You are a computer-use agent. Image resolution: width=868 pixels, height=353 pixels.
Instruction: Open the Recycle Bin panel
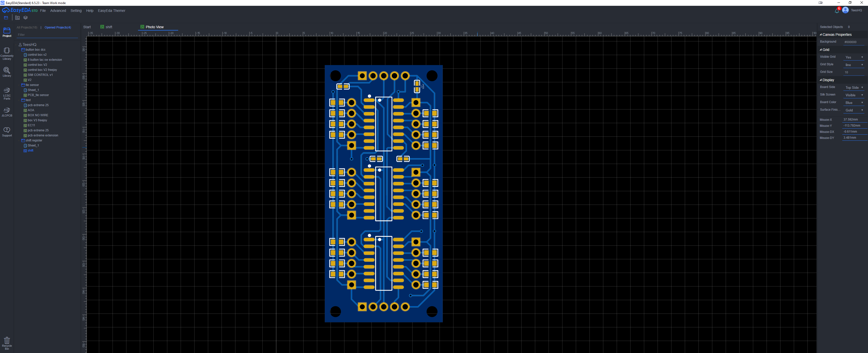click(7, 342)
